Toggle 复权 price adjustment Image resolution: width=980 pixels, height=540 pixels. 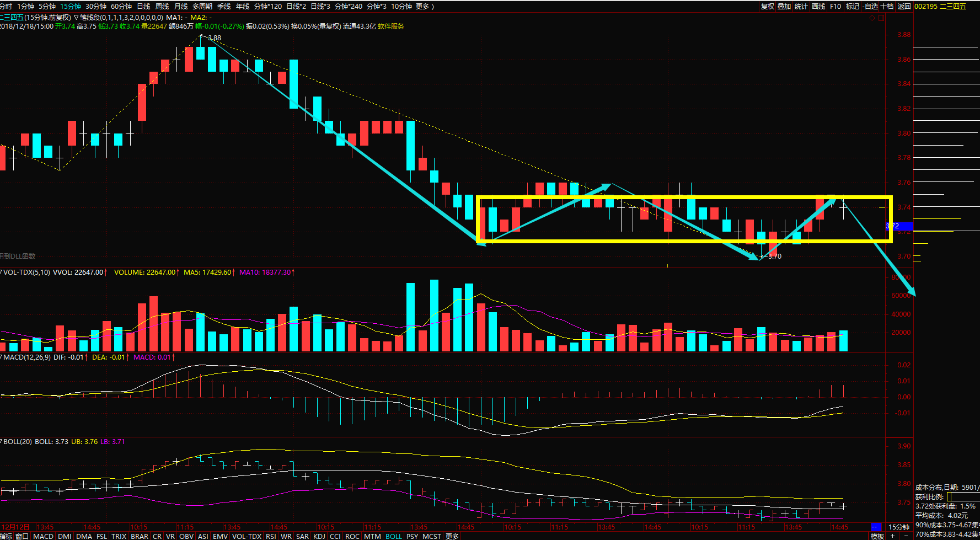click(767, 7)
